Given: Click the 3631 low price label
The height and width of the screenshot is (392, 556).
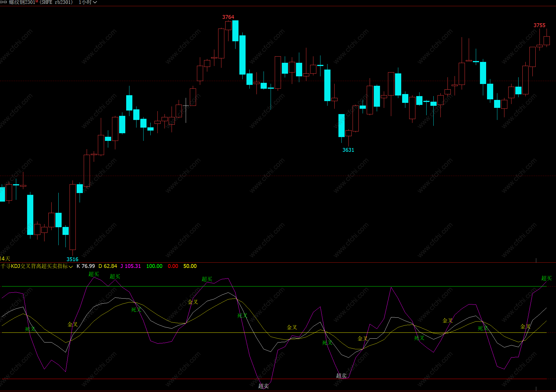Looking at the screenshot, I should click(348, 150).
